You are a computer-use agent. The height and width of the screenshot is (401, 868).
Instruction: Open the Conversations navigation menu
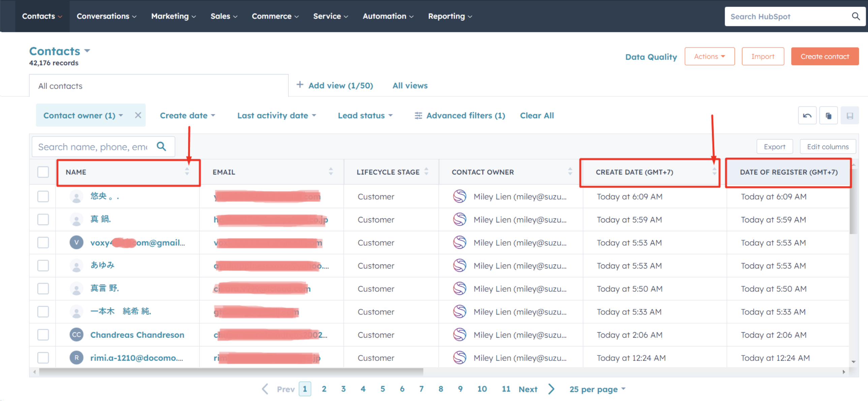[x=106, y=16]
